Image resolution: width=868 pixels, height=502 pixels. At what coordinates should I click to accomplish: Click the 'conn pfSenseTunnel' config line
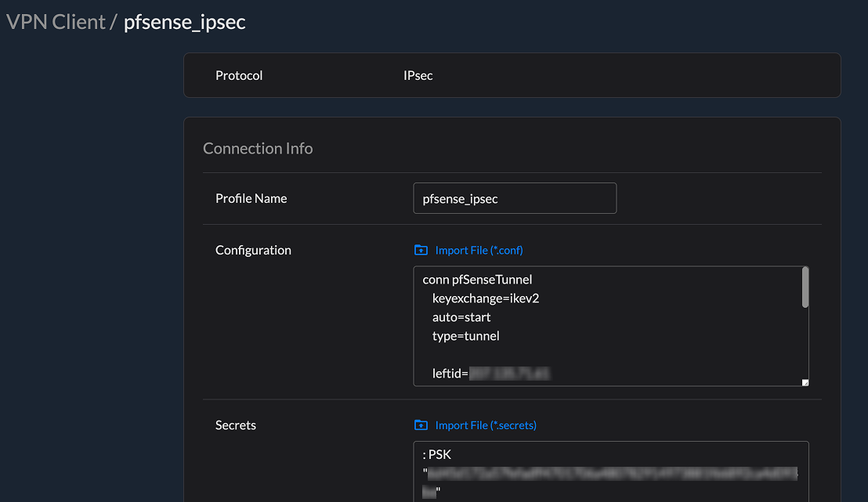(477, 280)
